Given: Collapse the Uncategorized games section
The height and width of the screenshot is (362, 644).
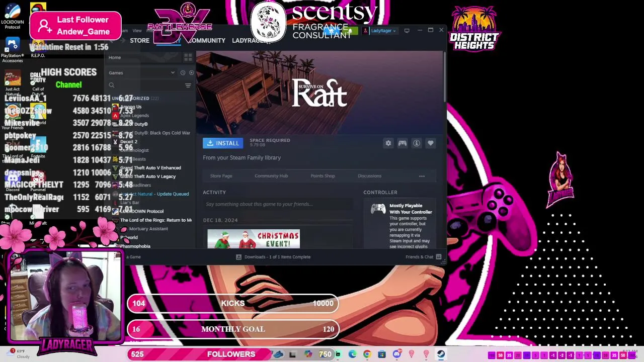Looking at the screenshot, I should [x=135, y=99].
